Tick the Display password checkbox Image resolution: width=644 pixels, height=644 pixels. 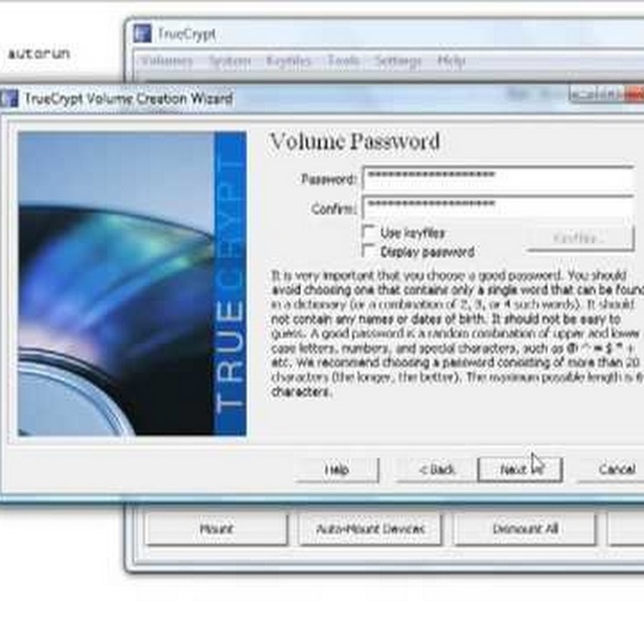coord(369,251)
